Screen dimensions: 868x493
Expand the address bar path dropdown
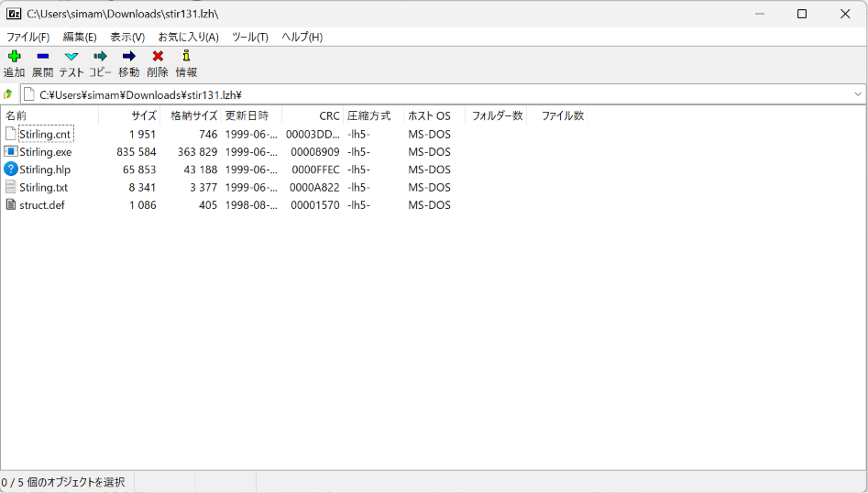858,94
